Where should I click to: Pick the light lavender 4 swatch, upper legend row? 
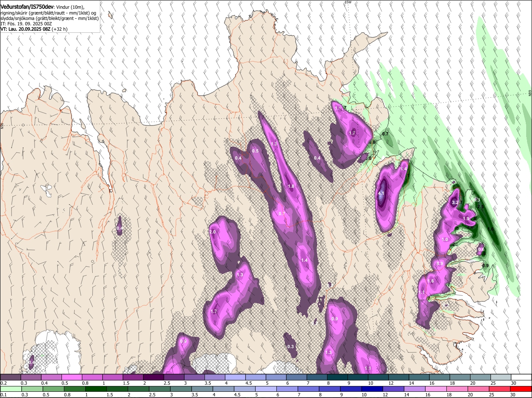pos(235,377)
